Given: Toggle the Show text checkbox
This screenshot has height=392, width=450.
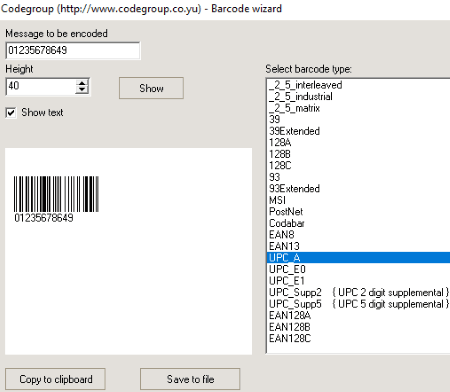Looking at the screenshot, I should click(11, 113).
